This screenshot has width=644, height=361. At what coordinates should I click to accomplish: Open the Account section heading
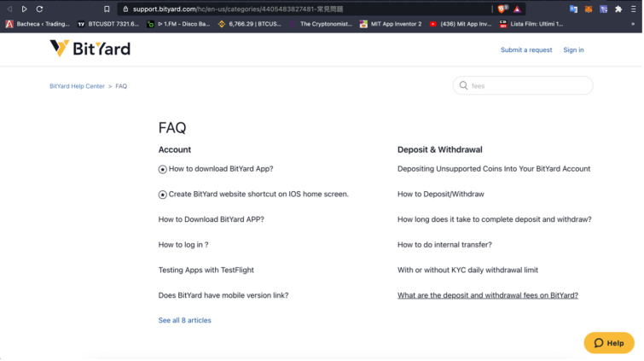175,149
